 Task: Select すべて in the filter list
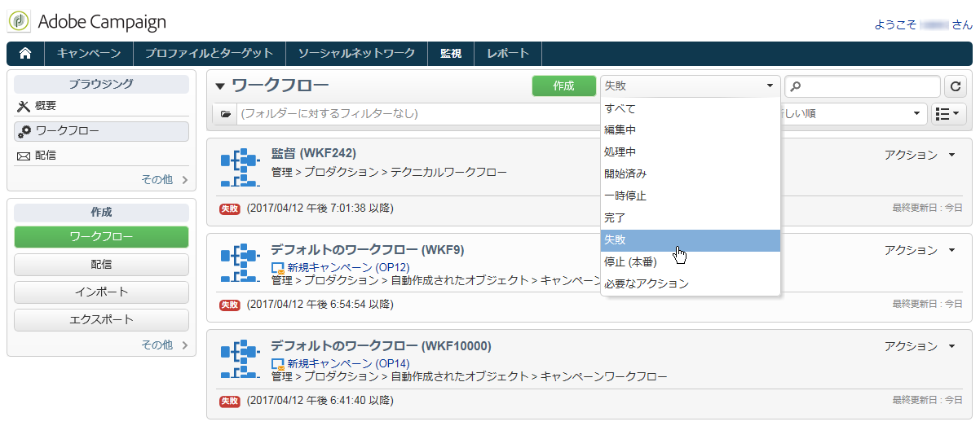691,108
